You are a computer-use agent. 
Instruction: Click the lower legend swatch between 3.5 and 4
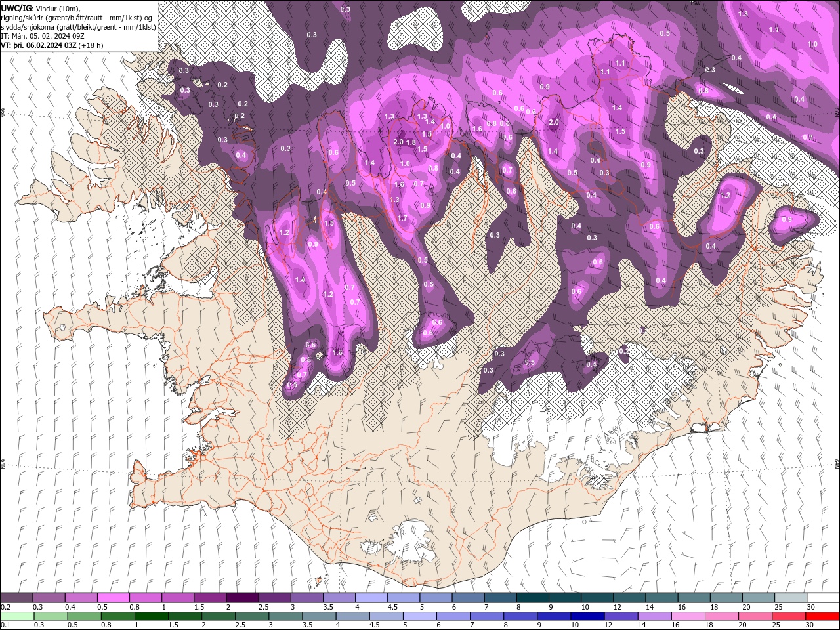tap(320, 616)
